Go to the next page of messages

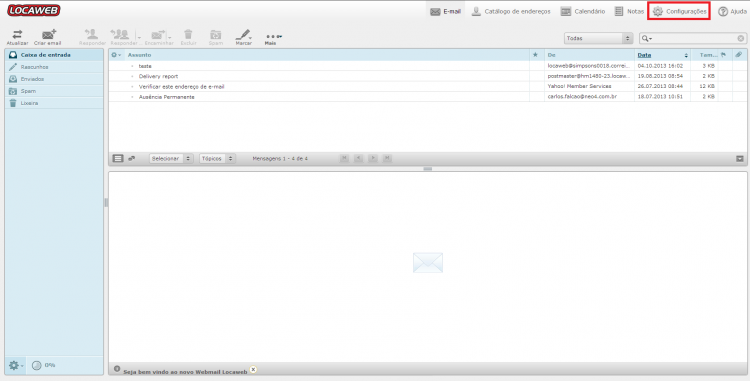pos(373,158)
